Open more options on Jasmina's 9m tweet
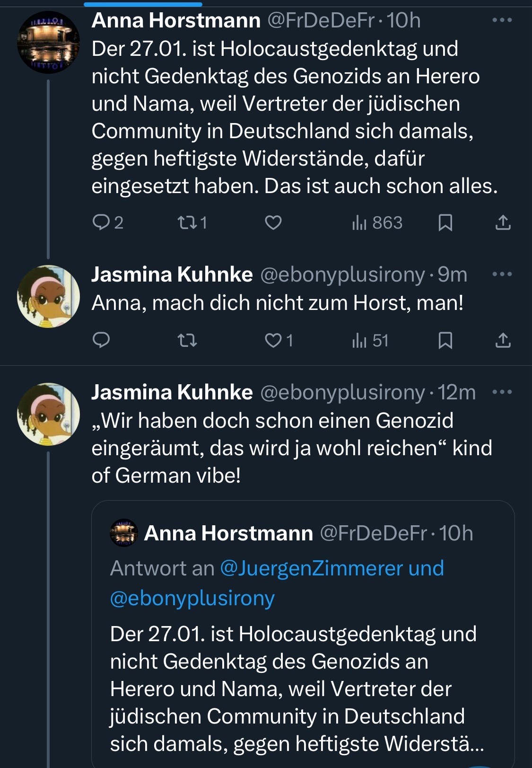The image size is (532, 768). pos(502,274)
